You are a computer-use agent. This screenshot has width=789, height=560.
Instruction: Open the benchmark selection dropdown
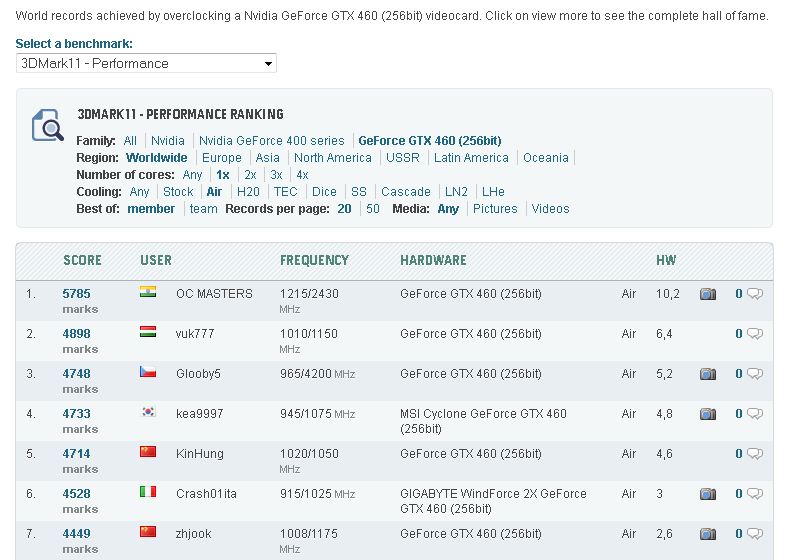[x=146, y=63]
